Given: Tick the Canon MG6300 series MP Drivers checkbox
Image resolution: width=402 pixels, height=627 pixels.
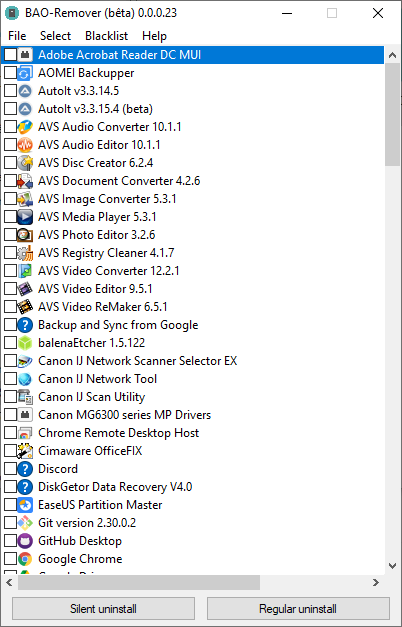Looking at the screenshot, I should point(10,415).
